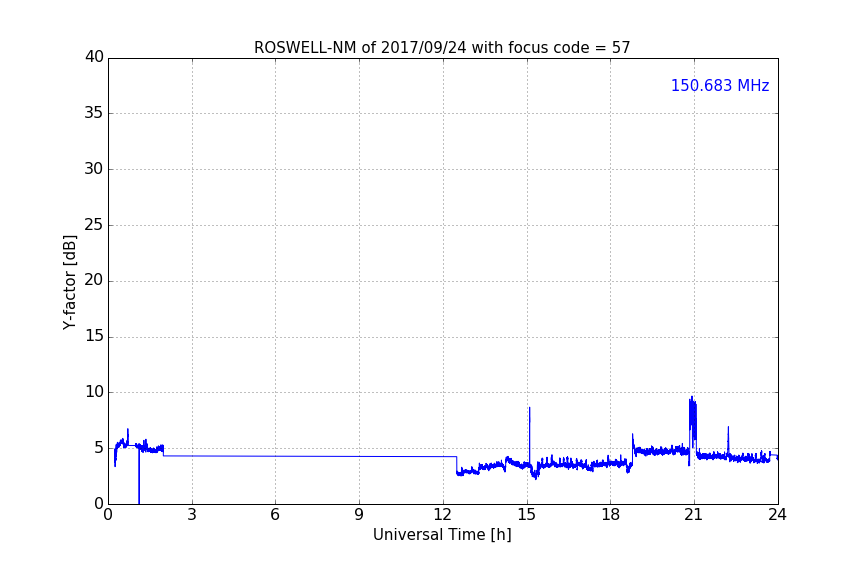Click y-axis tick label '5'
864x576 pixels.
(x=99, y=448)
